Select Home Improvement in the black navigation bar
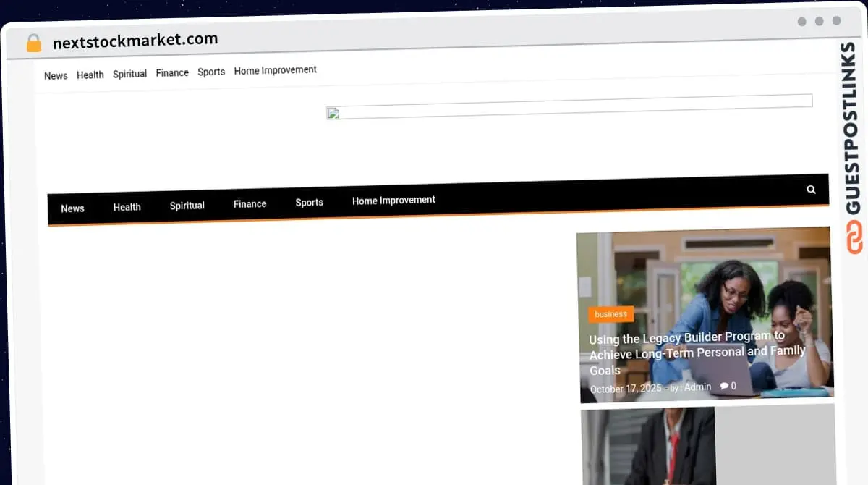Screen dimensions: 868x485 click(x=393, y=200)
